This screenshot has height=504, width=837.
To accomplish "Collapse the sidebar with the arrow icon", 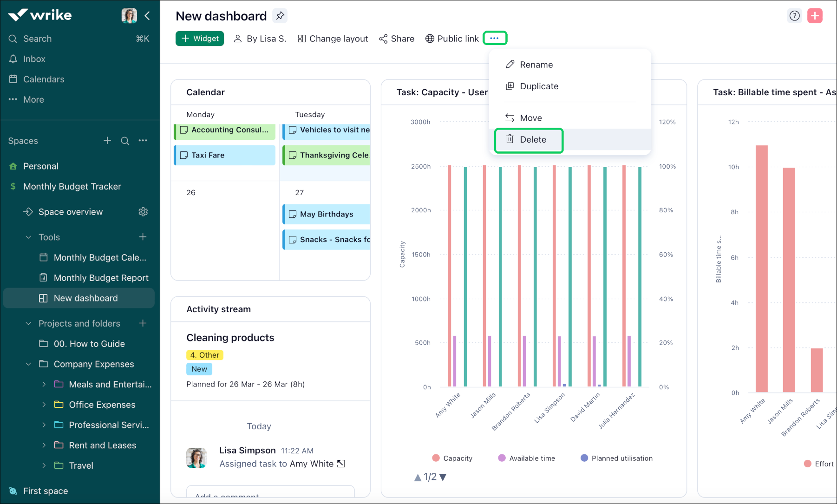I will 147,16.
